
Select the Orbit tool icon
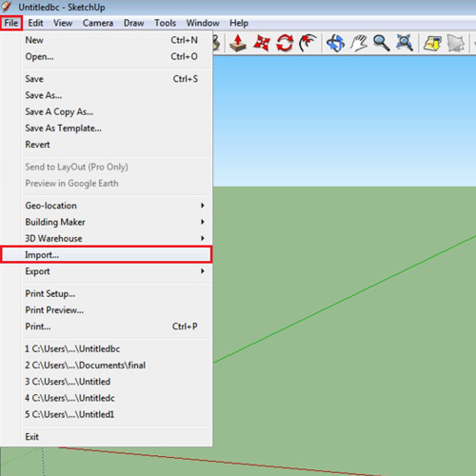tap(335, 43)
